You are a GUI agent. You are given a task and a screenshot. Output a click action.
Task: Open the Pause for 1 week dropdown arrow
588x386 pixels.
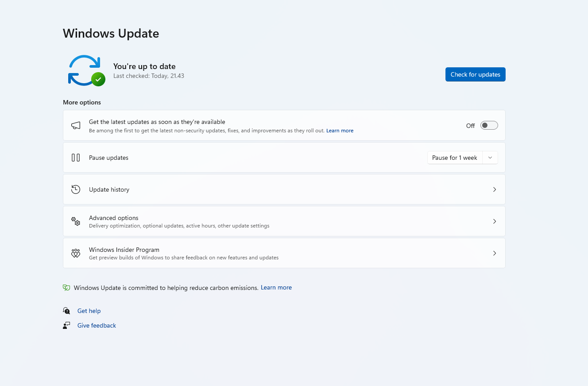coord(490,158)
